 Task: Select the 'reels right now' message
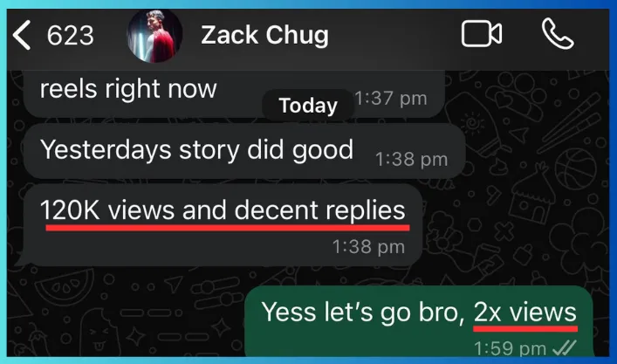(234, 93)
